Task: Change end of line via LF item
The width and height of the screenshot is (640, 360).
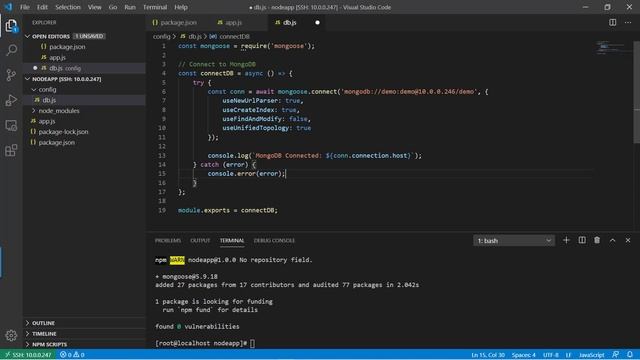Action: tap(568, 355)
